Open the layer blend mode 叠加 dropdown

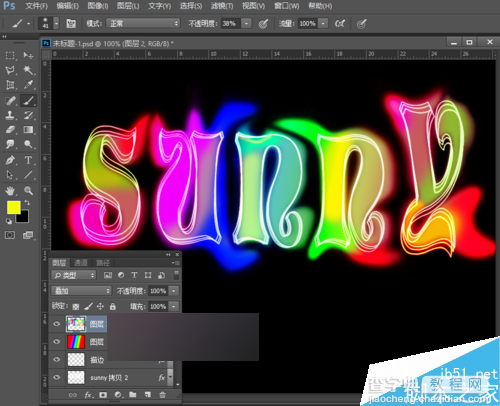pyautogui.click(x=81, y=291)
